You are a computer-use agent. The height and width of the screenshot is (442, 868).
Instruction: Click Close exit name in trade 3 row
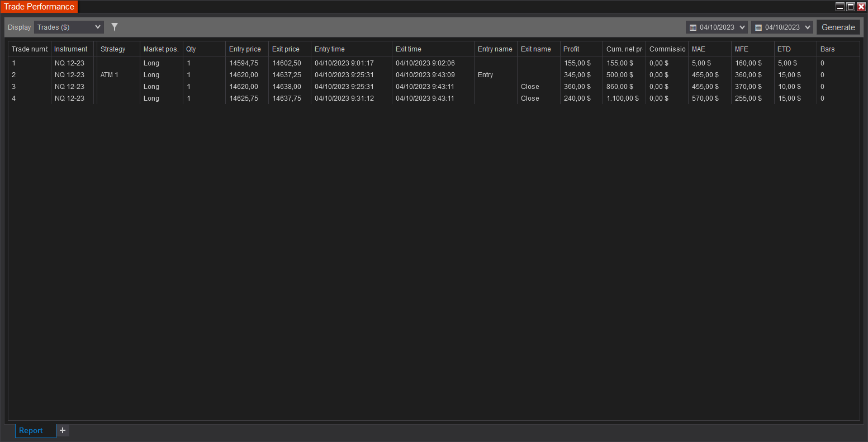click(x=530, y=87)
